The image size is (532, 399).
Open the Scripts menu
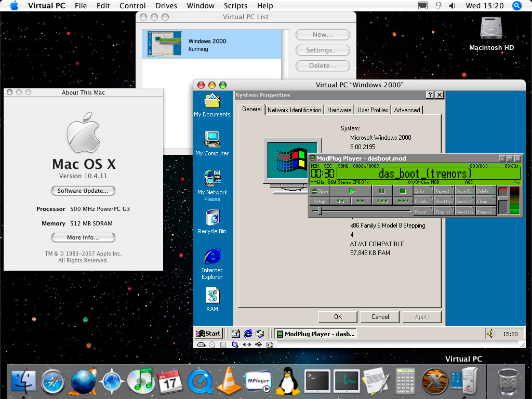235,6
